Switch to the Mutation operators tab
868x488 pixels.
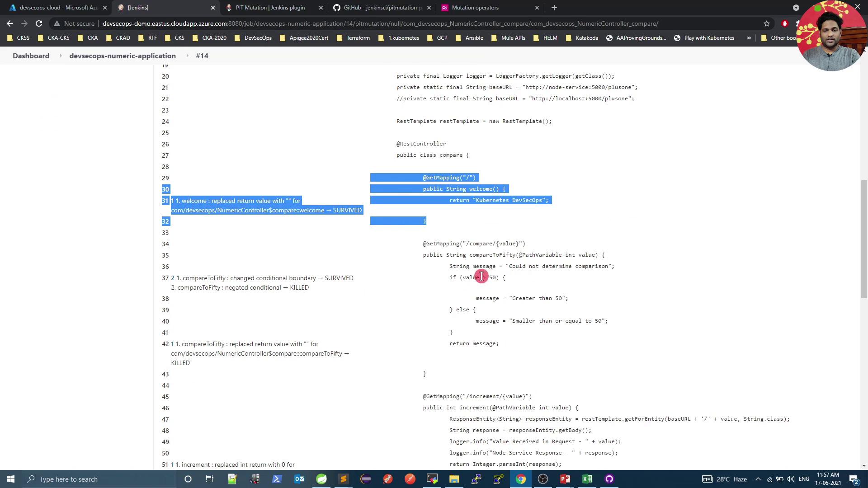(x=475, y=8)
